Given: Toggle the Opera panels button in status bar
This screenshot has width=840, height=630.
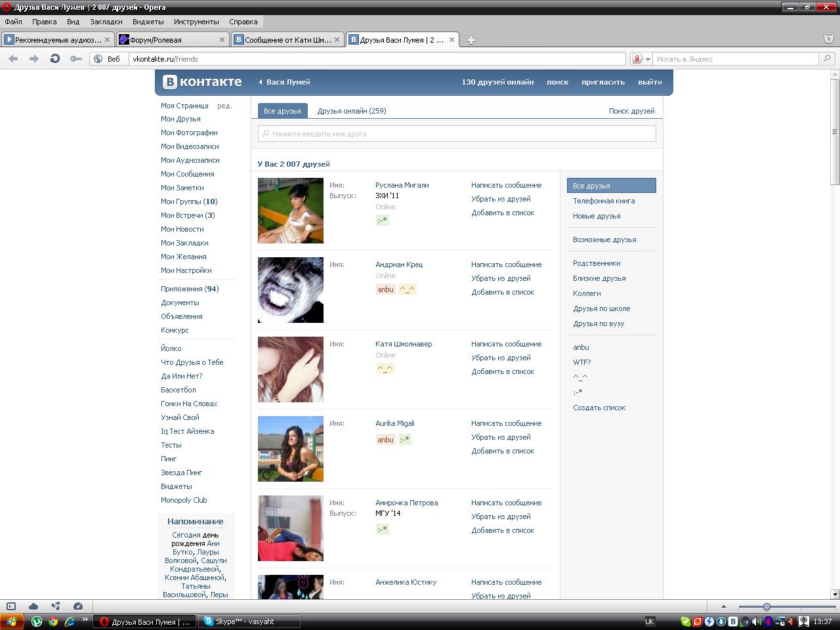Looking at the screenshot, I should pyautogui.click(x=10, y=606).
